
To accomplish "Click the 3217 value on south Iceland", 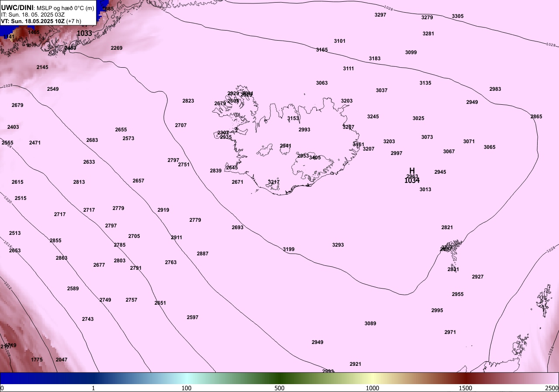I will pos(274,182).
